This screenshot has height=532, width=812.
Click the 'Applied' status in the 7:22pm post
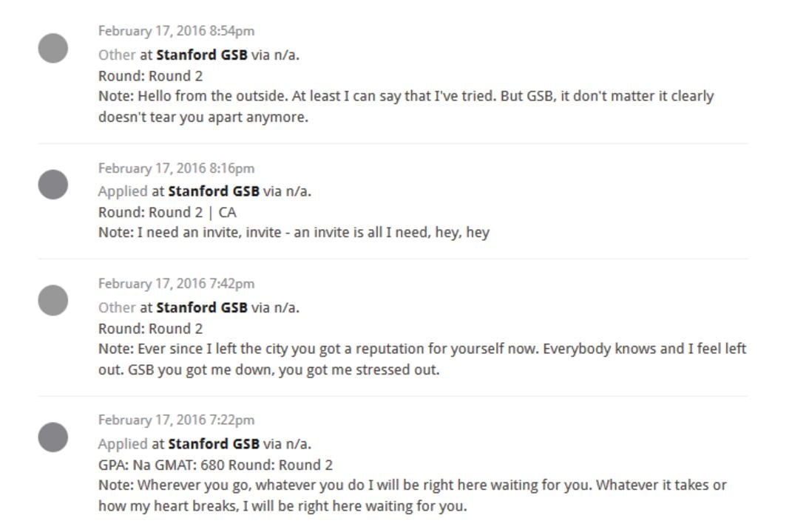point(123,444)
